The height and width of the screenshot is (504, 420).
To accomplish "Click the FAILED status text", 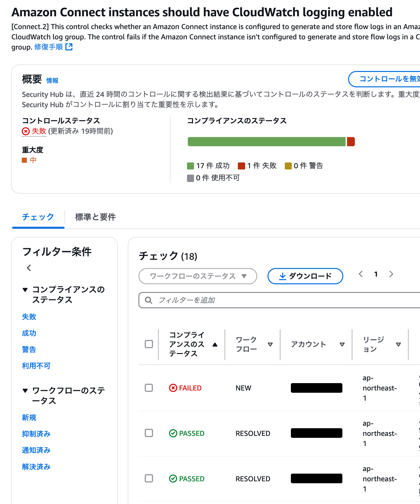I will coord(190,388).
